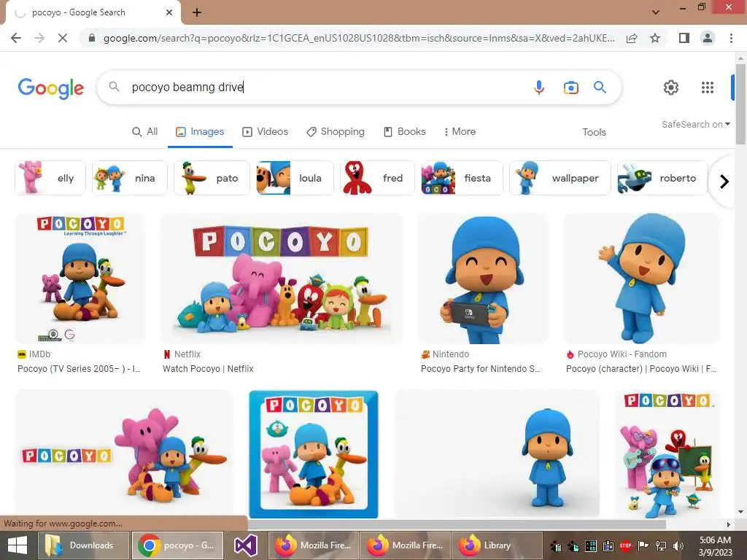Open the Tools button
This screenshot has width=747, height=560.
click(594, 133)
